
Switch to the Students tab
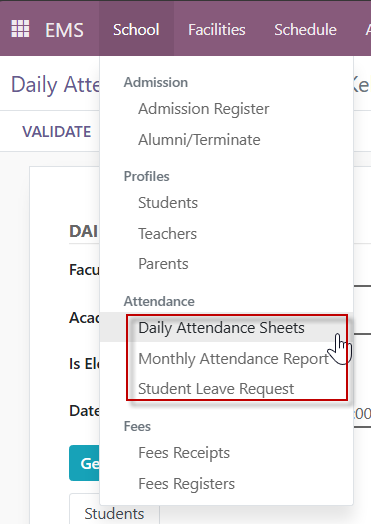[114, 513]
